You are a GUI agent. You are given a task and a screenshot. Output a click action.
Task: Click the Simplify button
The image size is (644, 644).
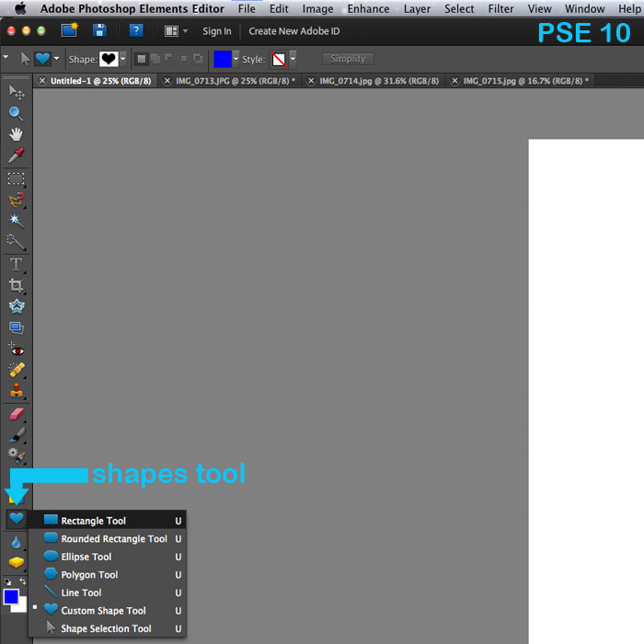click(348, 59)
